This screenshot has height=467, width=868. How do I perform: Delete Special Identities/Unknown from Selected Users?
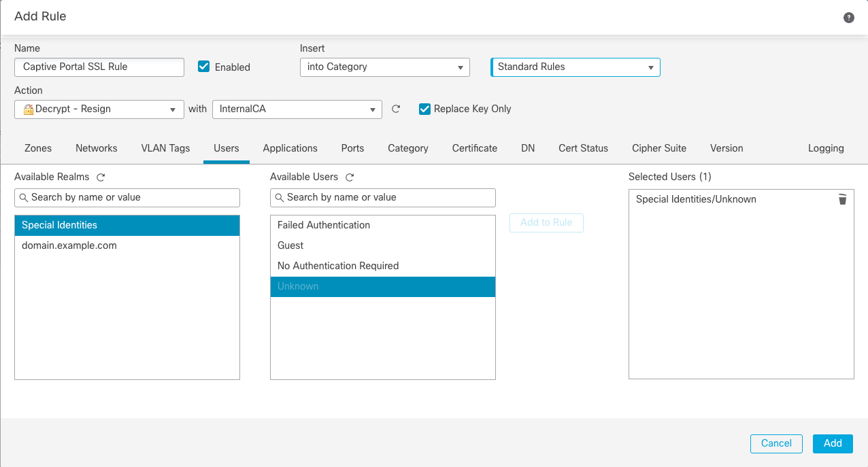(x=842, y=199)
